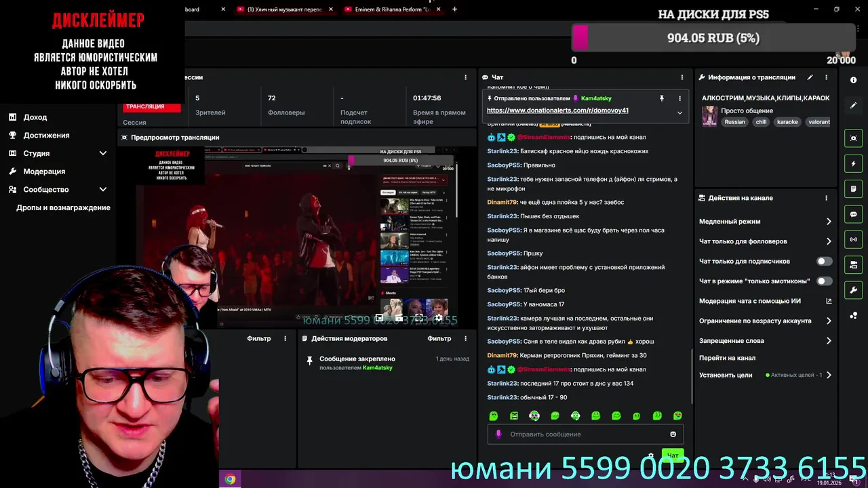Screen dimensions: 868x488
Task: Open Модерация чата с помощью ИИ
Action: [x=765, y=301]
